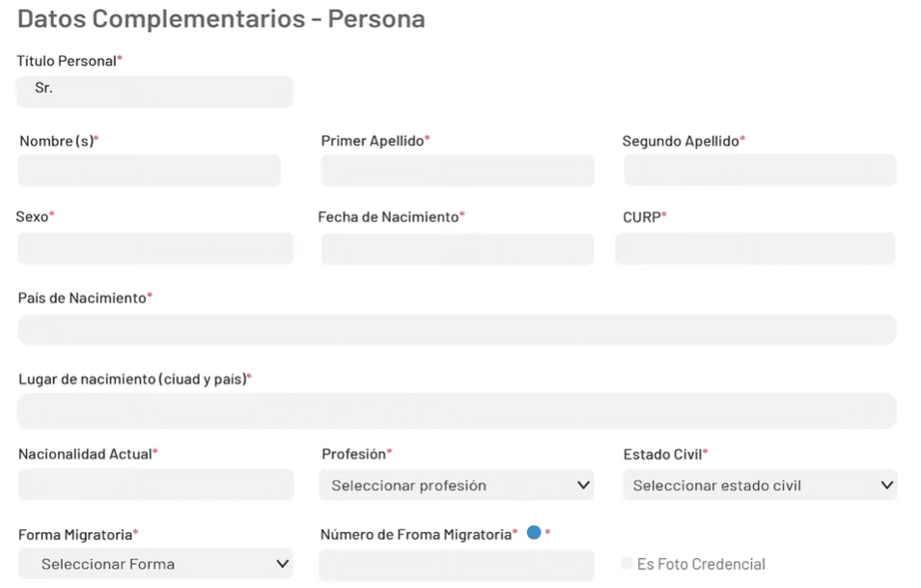The width and height of the screenshot is (921, 588).
Task: Click the Sexo field
Action: [x=154, y=248]
